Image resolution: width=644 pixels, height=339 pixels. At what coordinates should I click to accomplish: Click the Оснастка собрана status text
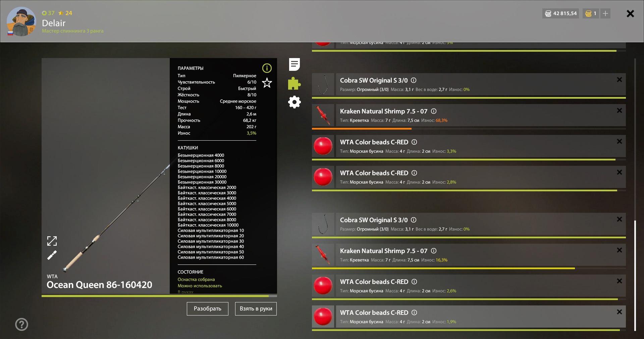click(x=196, y=280)
